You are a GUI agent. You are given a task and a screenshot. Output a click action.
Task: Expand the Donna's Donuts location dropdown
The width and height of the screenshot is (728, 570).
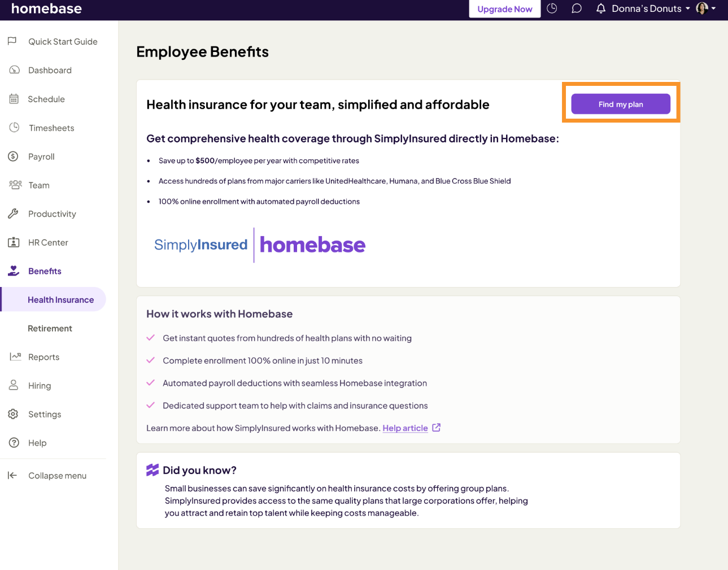[651, 8]
